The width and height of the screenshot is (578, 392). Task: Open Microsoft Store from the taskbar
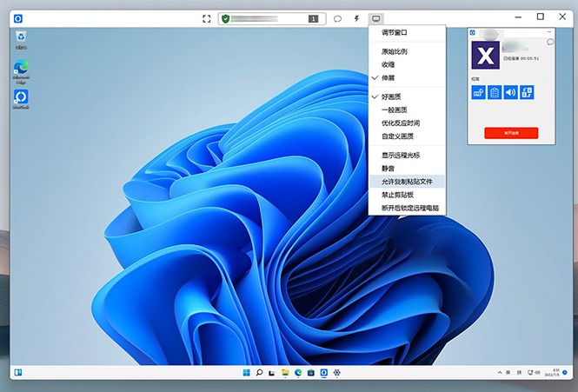pos(311,373)
